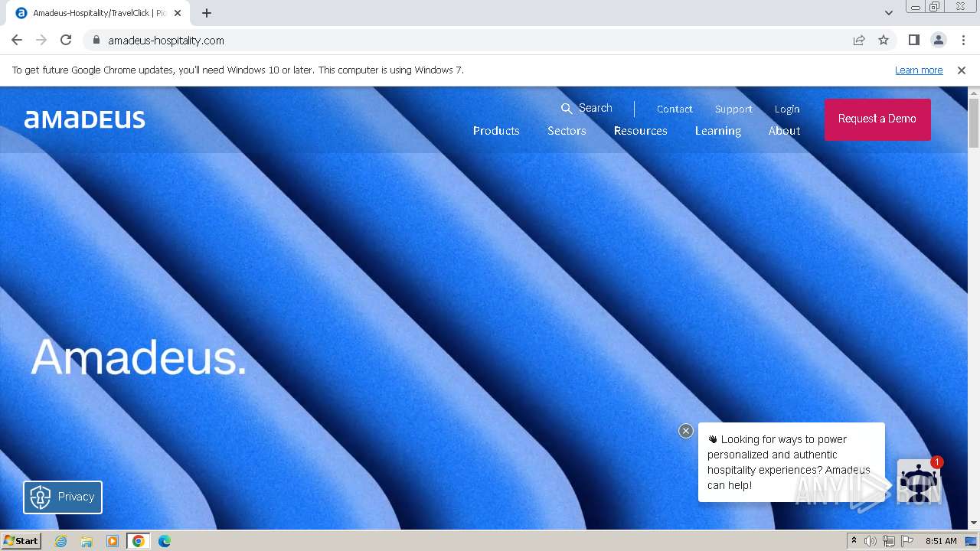Image resolution: width=980 pixels, height=551 pixels.
Task: Dismiss the Chrome update notification bar
Action: point(962,70)
